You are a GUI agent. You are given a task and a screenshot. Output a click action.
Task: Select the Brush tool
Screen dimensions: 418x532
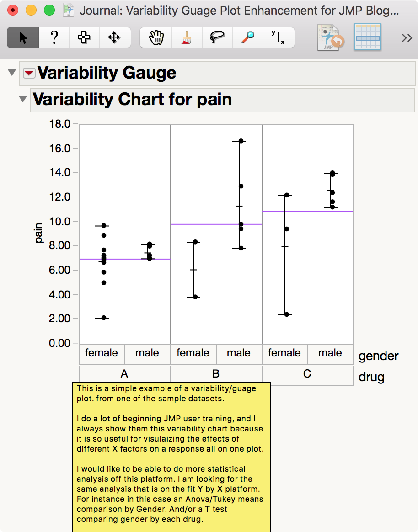coord(186,37)
